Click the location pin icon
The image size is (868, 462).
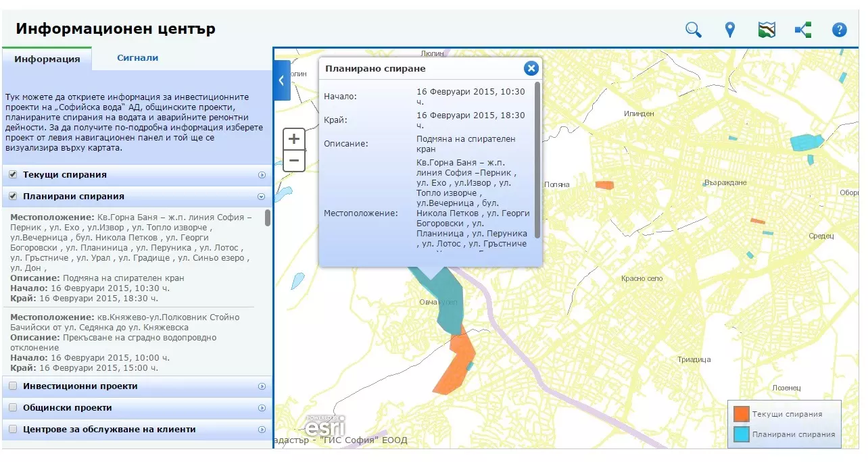click(x=729, y=30)
